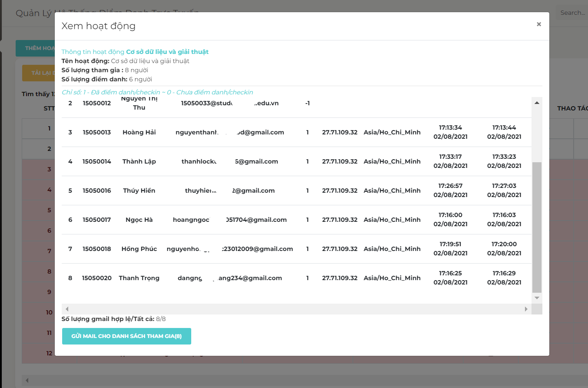
Task: Click the name Ngọc Hà
Action: (139, 220)
